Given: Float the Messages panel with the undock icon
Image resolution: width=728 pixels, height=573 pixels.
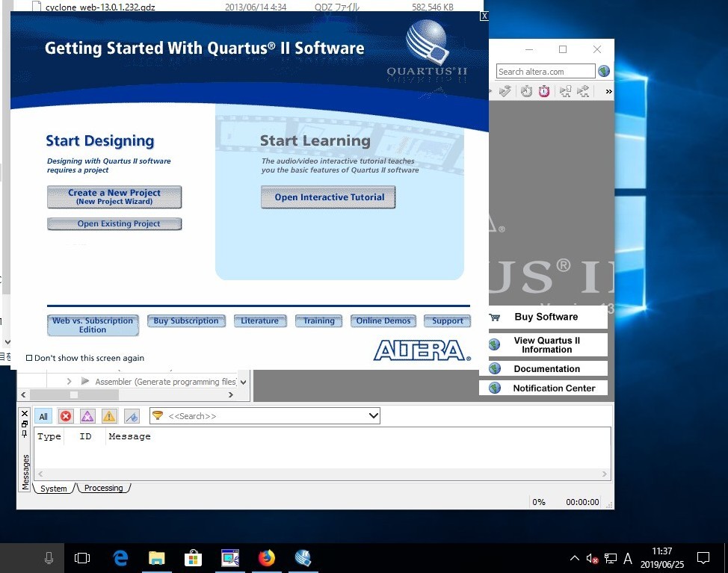Looking at the screenshot, I should pyautogui.click(x=25, y=424).
